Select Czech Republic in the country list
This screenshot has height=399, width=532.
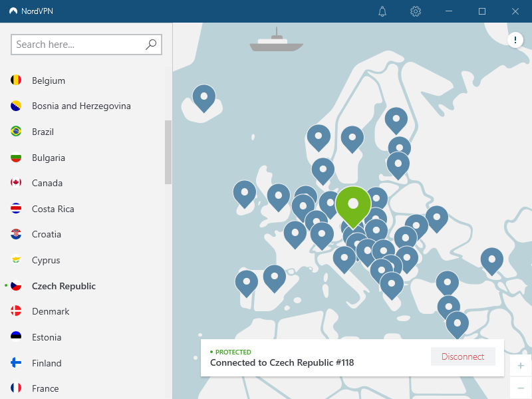(64, 286)
